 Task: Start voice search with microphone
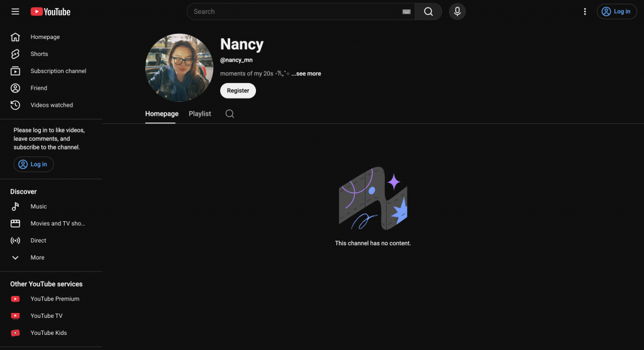457,11
